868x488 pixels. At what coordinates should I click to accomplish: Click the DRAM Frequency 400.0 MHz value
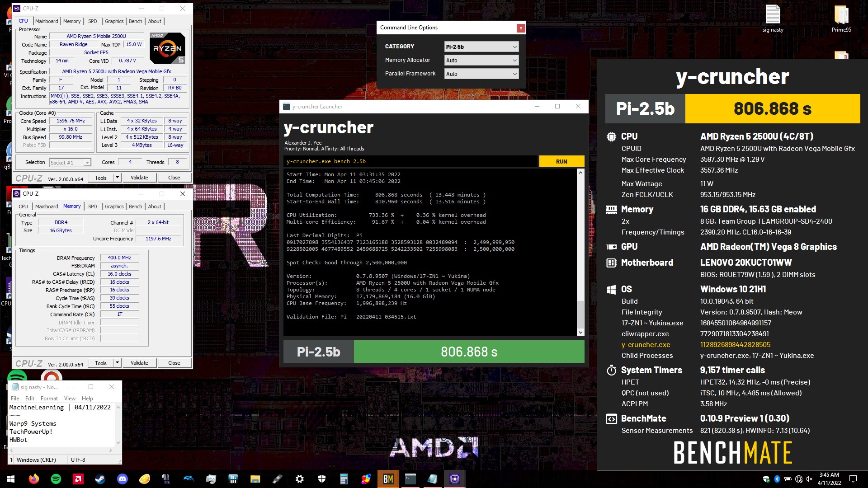point(119,258)
